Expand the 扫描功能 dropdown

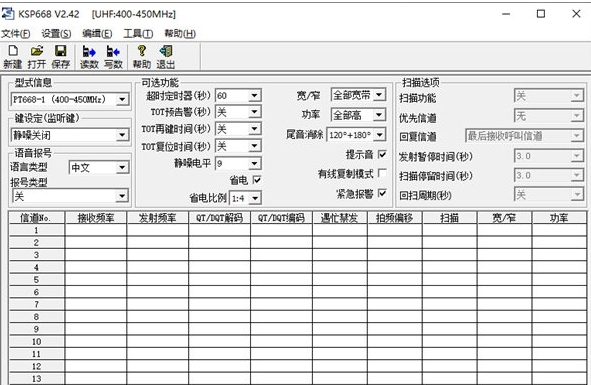point(577,96)
